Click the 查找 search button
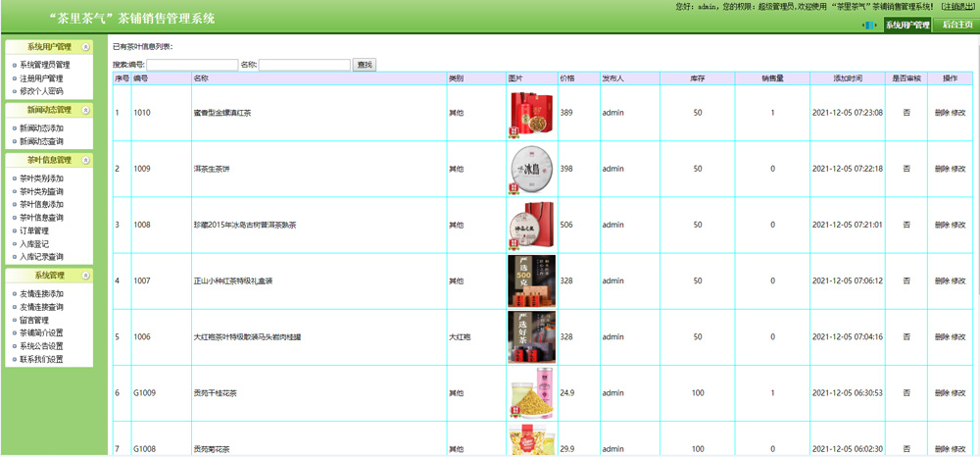 [365, 65]
